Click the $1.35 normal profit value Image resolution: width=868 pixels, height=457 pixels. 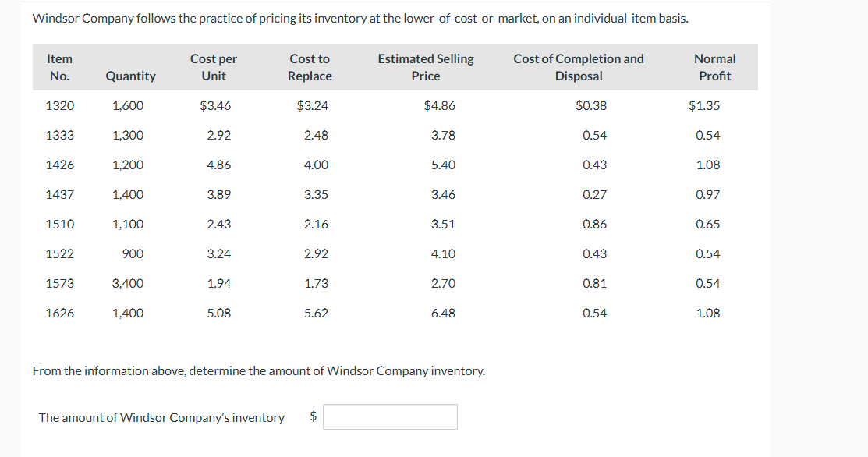pos(704,105)
